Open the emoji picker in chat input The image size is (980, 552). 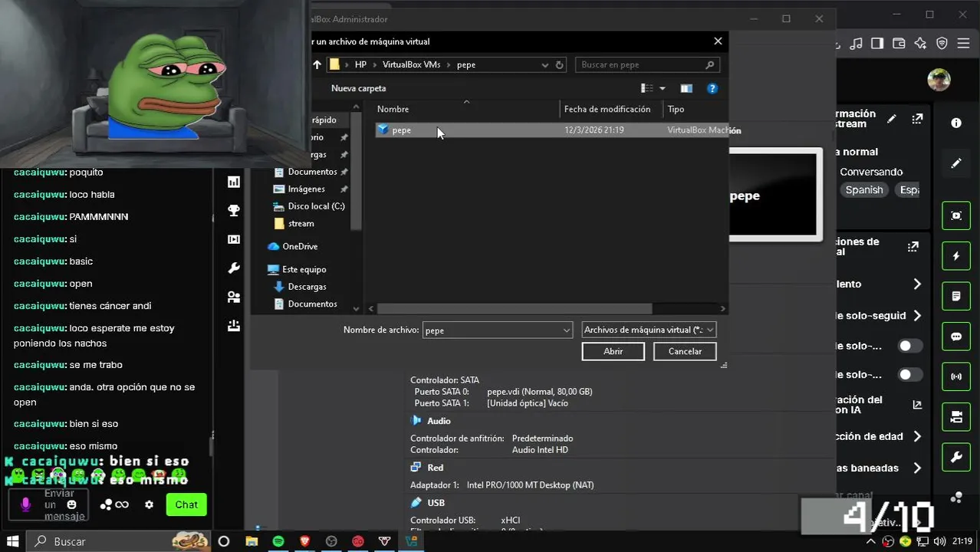[72, 504]
